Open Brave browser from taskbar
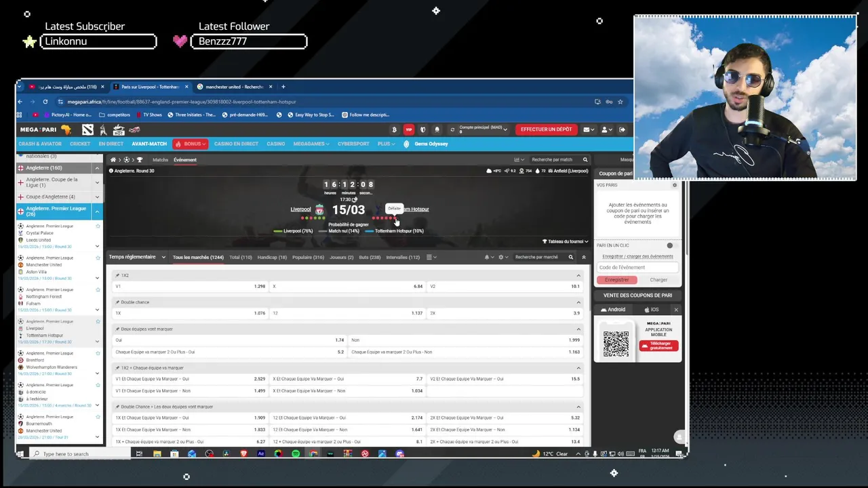Image resolution: width=868 pixels, height=488 pixels. (x=244, y=453)
